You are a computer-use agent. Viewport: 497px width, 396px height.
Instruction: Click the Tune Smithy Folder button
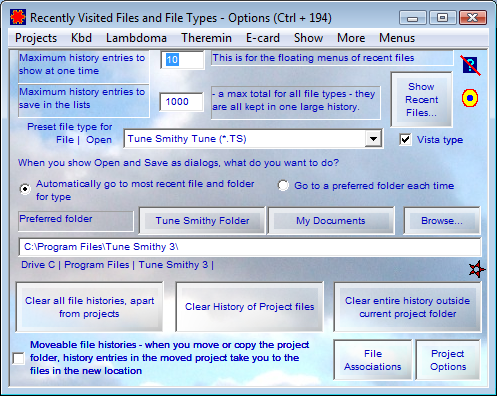coord(202,221)
